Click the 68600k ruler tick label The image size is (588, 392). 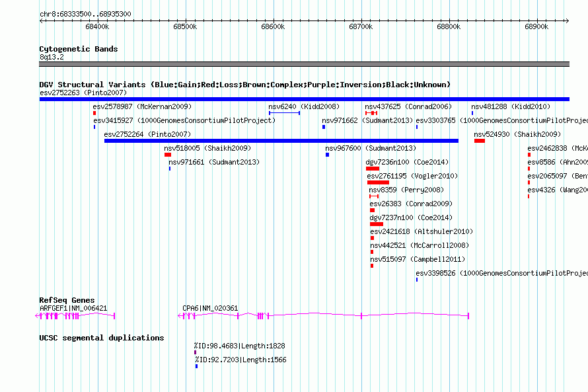273,26
